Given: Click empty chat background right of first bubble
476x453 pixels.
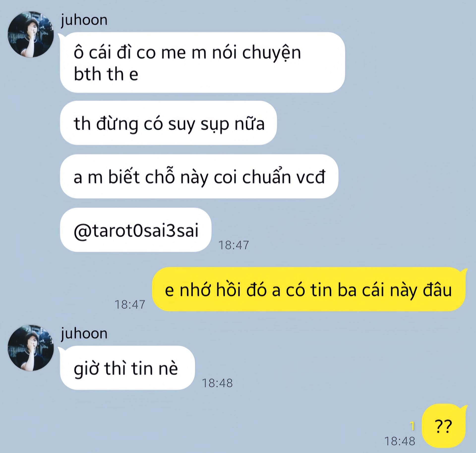Looking at the screenshot, I should click(409, 62).
